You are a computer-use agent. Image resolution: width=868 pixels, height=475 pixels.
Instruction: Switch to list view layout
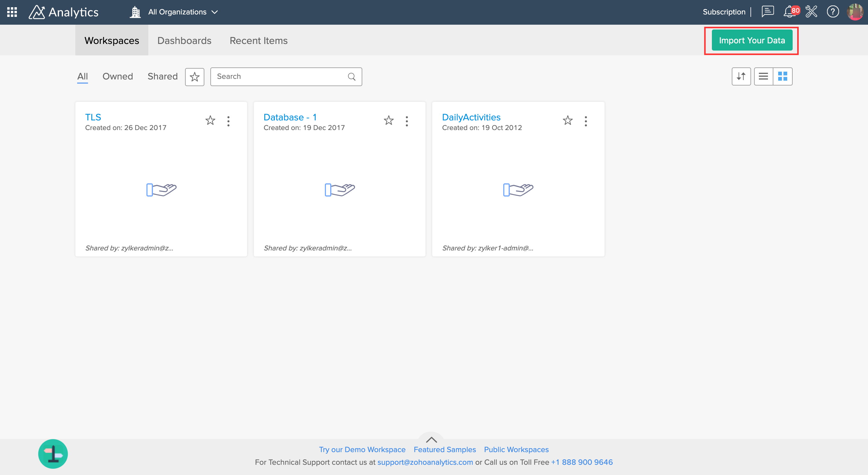[x=763, y=76]
